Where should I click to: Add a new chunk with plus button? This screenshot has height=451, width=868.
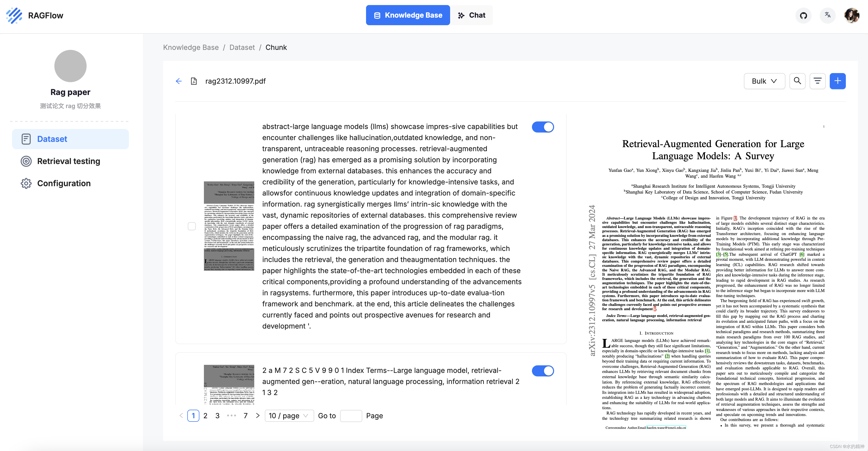click(x=838, y=81)
